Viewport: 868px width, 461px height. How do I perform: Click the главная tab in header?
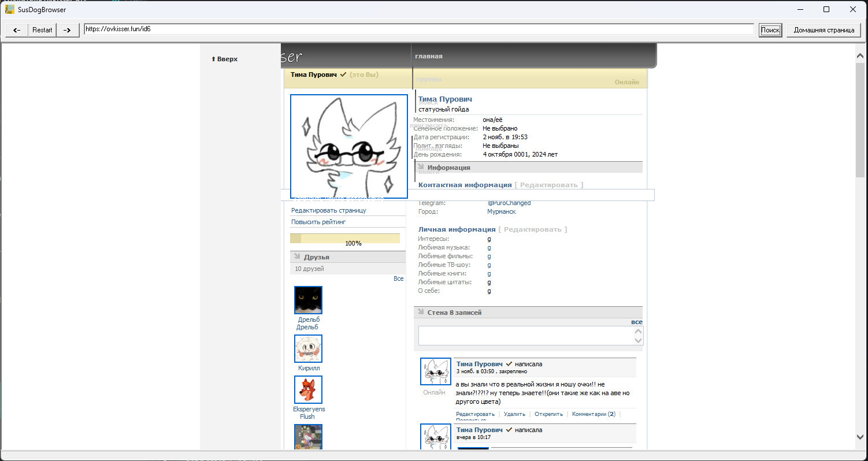coord(428,56)
